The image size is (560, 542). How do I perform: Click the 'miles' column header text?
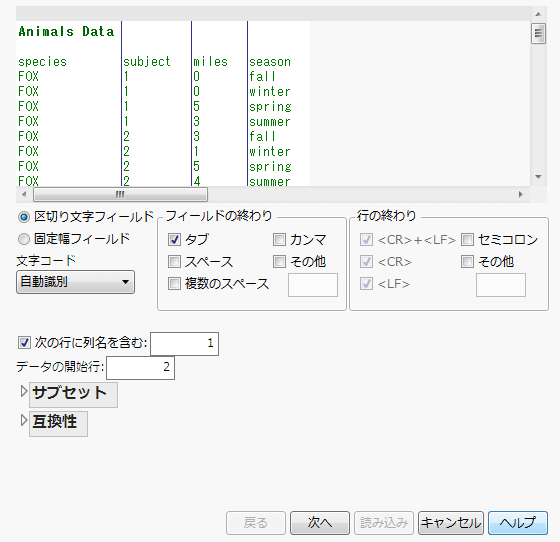pyautogui.click(x=210, y=62)
